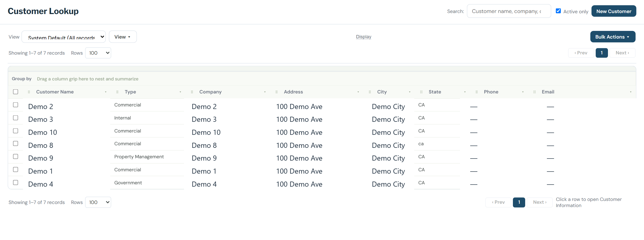The image size is (644, 240).
Task: Select the Demo 1 row checkbox
Action: point(16,170)
